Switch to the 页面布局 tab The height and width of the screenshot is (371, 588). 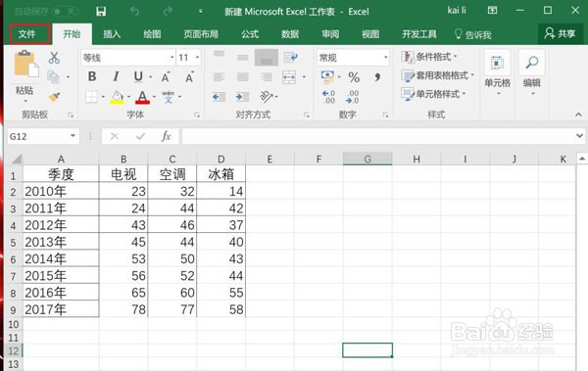(x=201, y=34)
